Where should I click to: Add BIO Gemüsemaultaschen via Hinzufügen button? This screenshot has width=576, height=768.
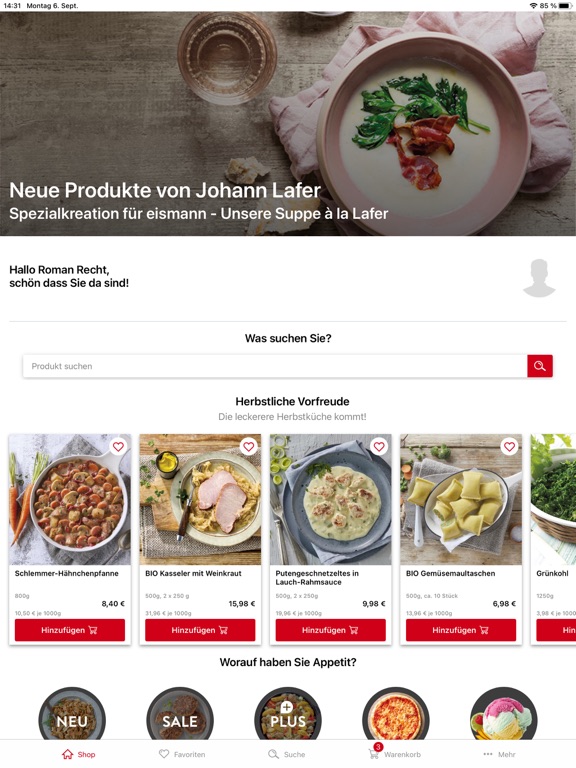click(461, 630)
